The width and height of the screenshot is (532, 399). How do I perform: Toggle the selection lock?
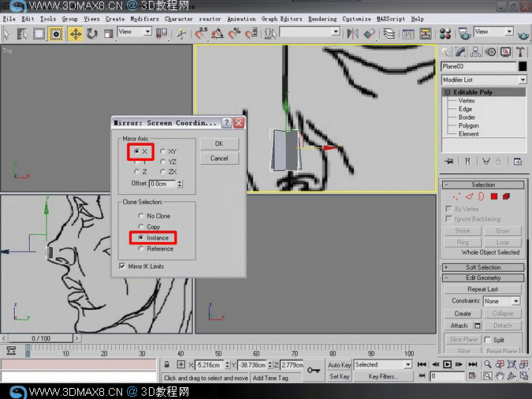click(166, 365)
